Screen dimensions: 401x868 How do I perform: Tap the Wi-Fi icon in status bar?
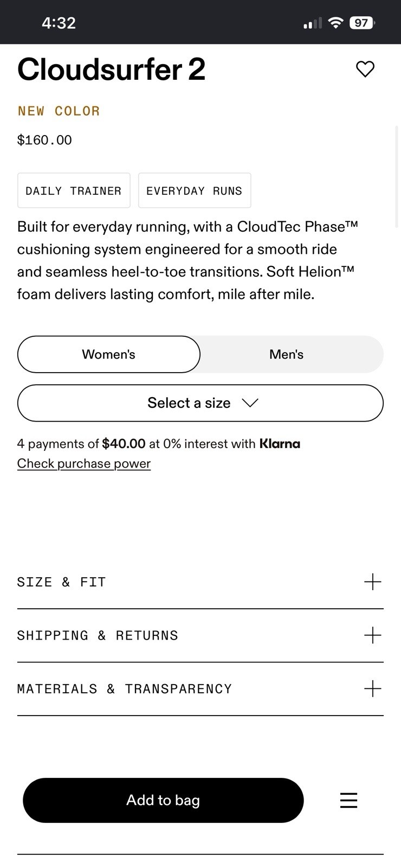tap(336, 23)
